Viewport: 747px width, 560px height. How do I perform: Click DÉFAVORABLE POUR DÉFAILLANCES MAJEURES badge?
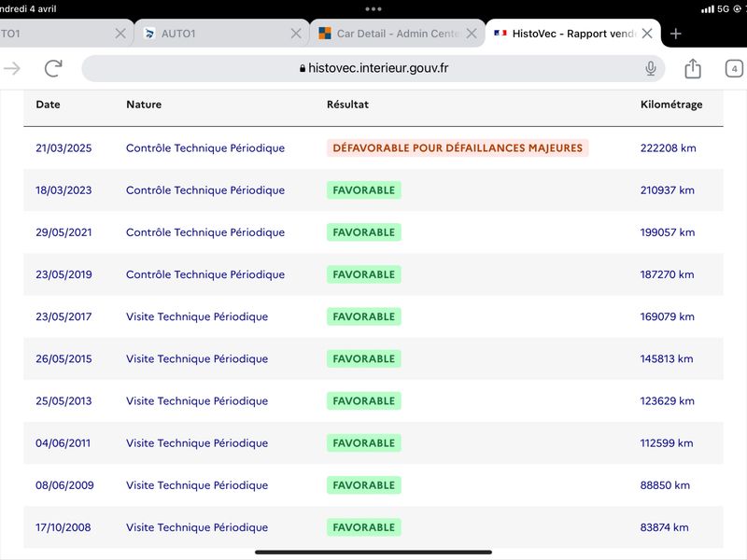tap(458, 148)
